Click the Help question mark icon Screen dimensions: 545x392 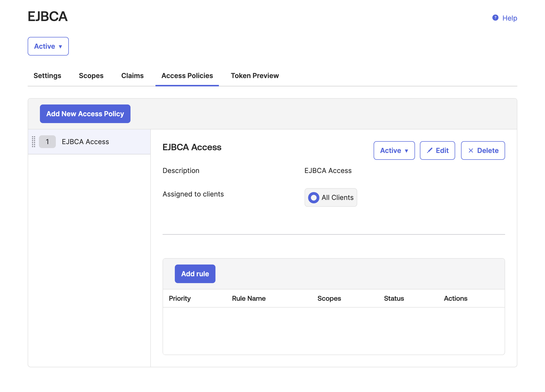(x=495, y=18)
